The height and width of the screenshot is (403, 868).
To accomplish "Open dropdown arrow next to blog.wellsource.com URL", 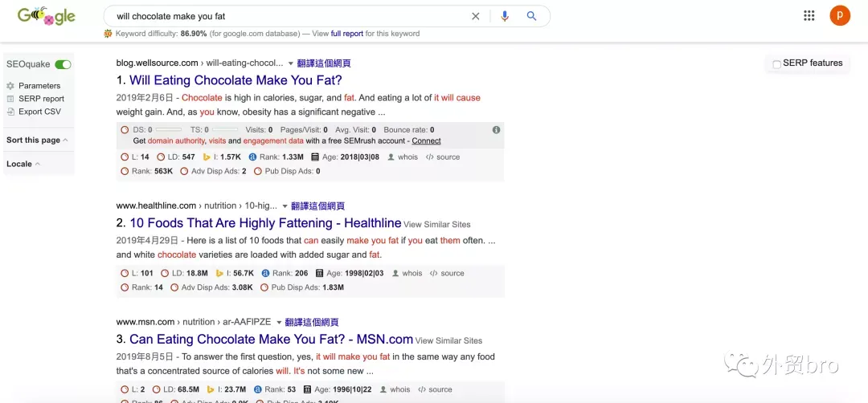I will click(291, 63).
